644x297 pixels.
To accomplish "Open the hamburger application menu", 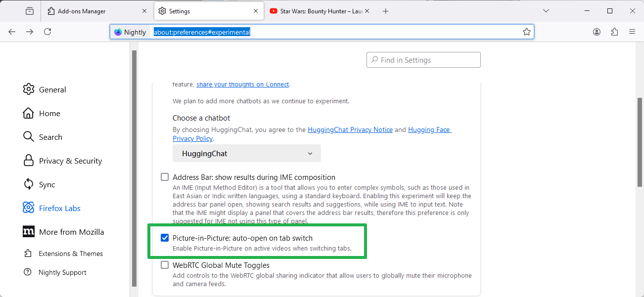I will pyautogui.click(x=632, y=32).
